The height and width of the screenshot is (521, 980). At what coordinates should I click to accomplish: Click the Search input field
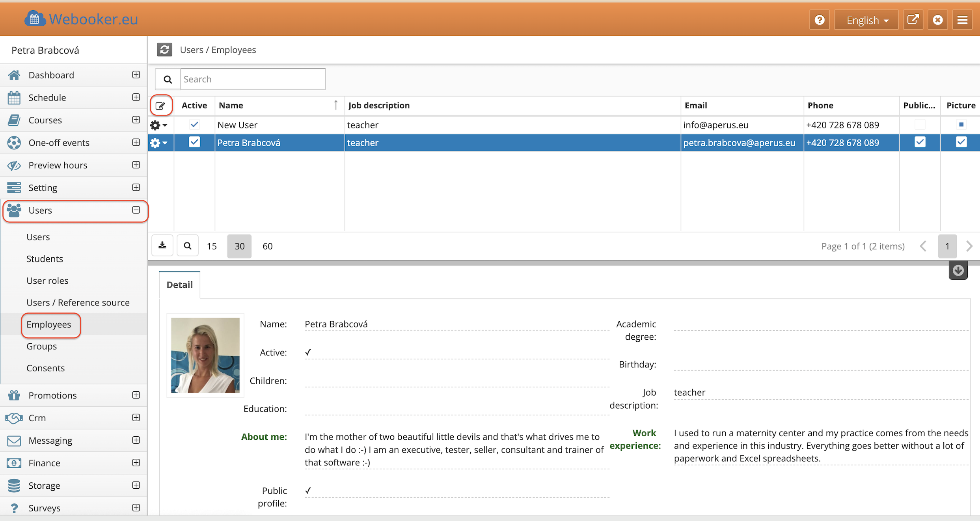252,79
